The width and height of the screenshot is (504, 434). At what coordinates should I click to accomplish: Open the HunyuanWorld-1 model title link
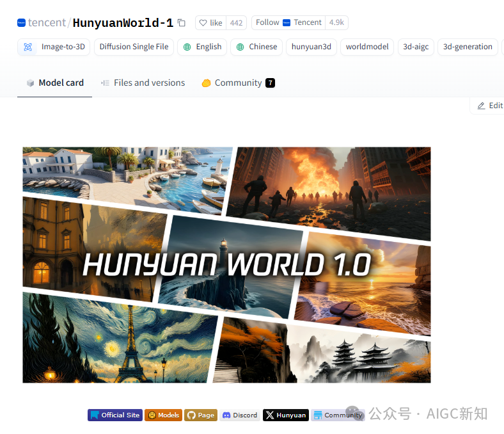(123, 23)
